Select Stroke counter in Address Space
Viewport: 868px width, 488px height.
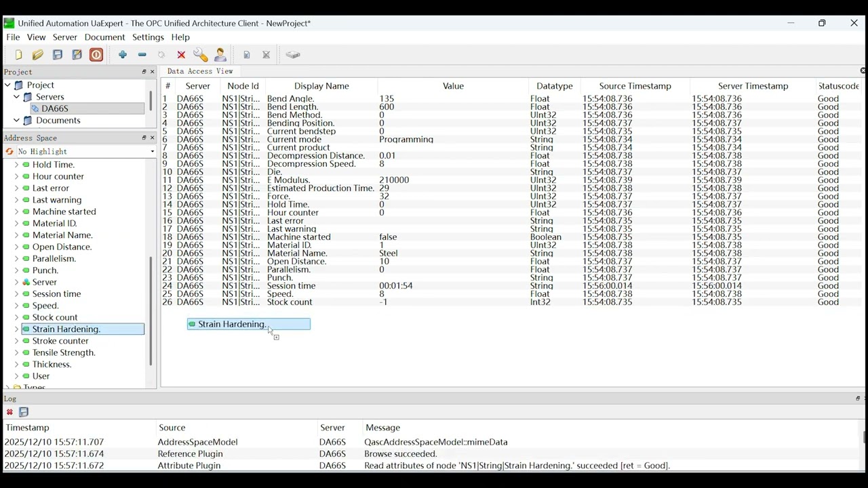pos(60,341)
